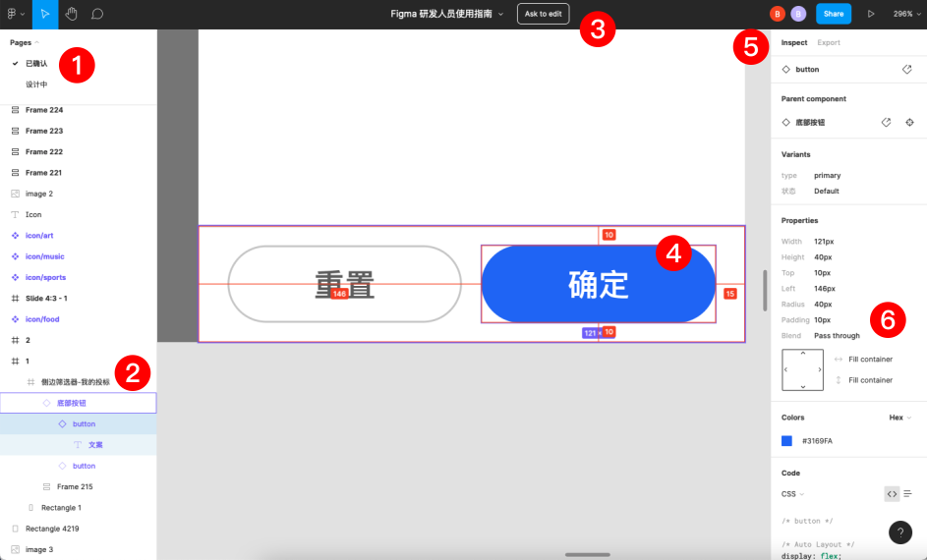Select the Hand tool
Viewport: 927px width, 560px height.
tap(72, 14)
